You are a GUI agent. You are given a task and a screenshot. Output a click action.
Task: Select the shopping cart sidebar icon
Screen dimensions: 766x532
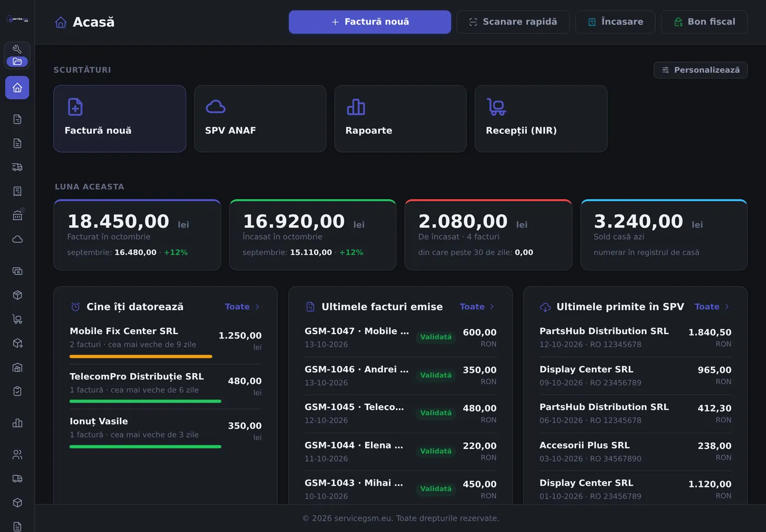17,319
